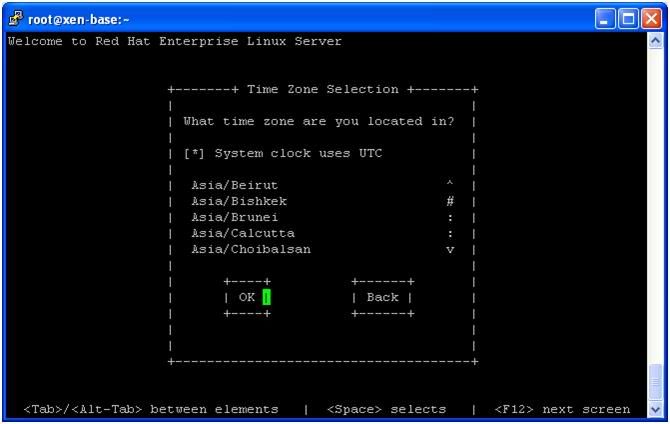Click the <Space> selects hint
Screen dimensions: 670x424
[386, 409]
